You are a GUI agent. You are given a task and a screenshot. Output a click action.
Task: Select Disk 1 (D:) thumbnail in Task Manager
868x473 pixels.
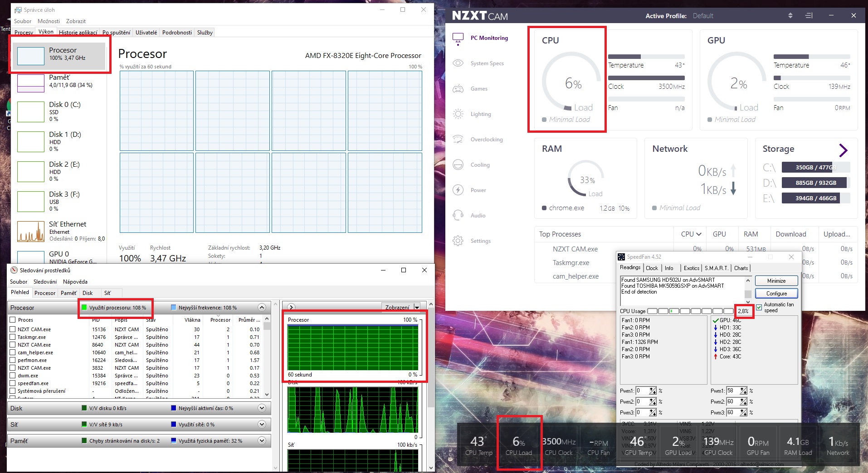click(31, 142)
